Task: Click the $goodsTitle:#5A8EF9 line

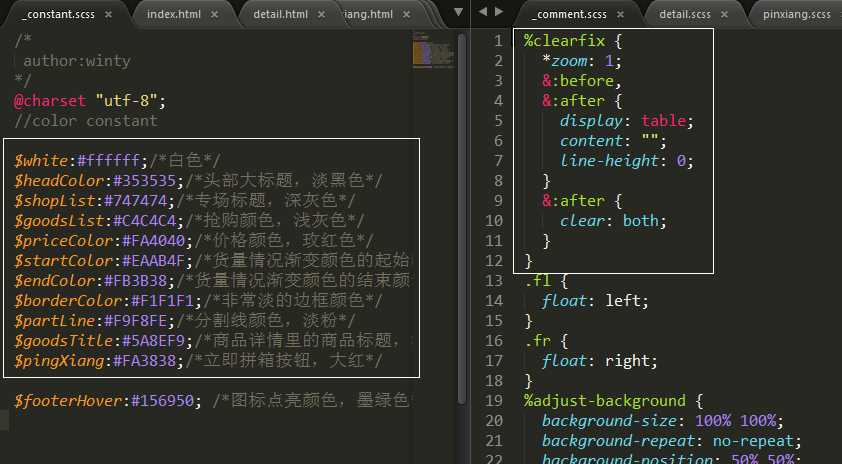Action: (212, 340)
